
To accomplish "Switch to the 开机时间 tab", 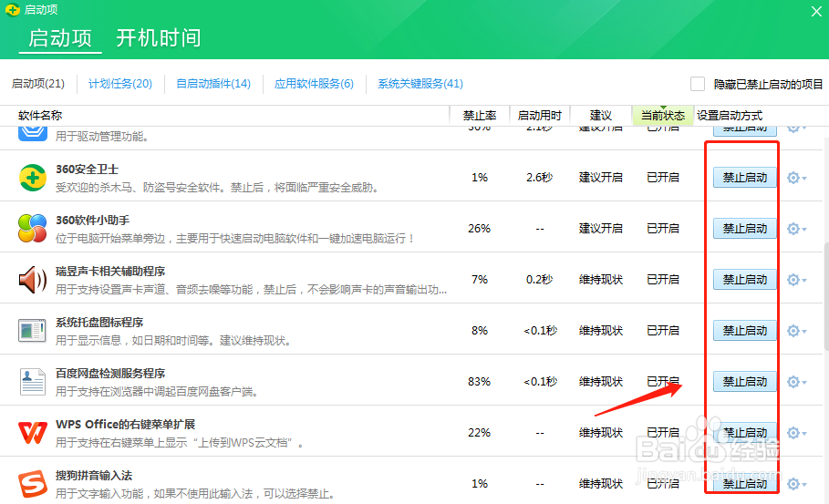I will 158,38.
